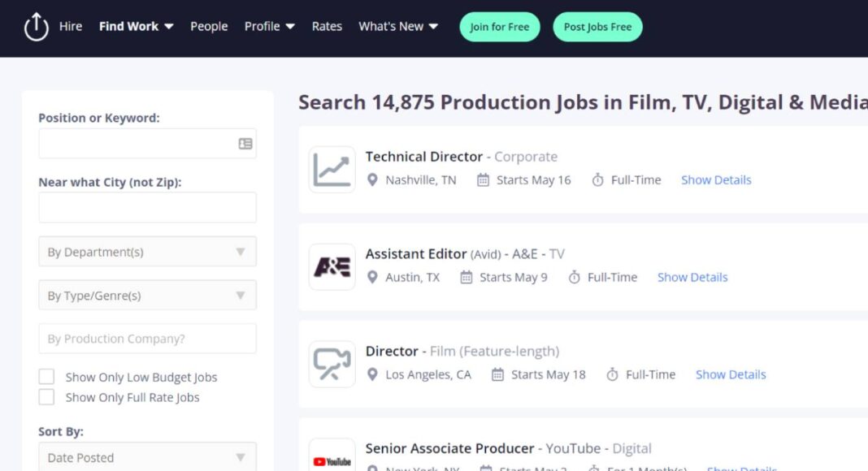
Task: Click the card icon inside the keyword field
Action: click(x=244, y=142)
